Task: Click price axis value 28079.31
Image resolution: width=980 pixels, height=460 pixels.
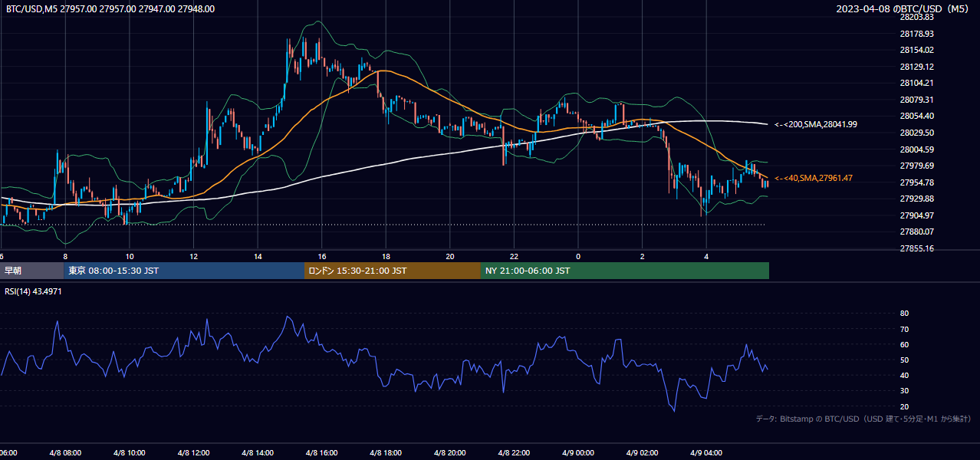Action: tap(916, 100)
